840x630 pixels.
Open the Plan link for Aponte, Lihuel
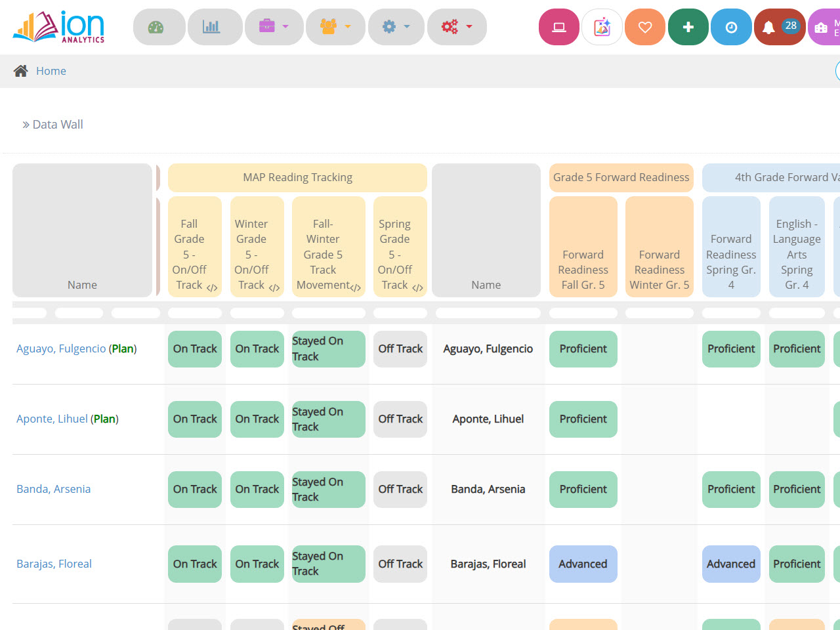[104, 419]
